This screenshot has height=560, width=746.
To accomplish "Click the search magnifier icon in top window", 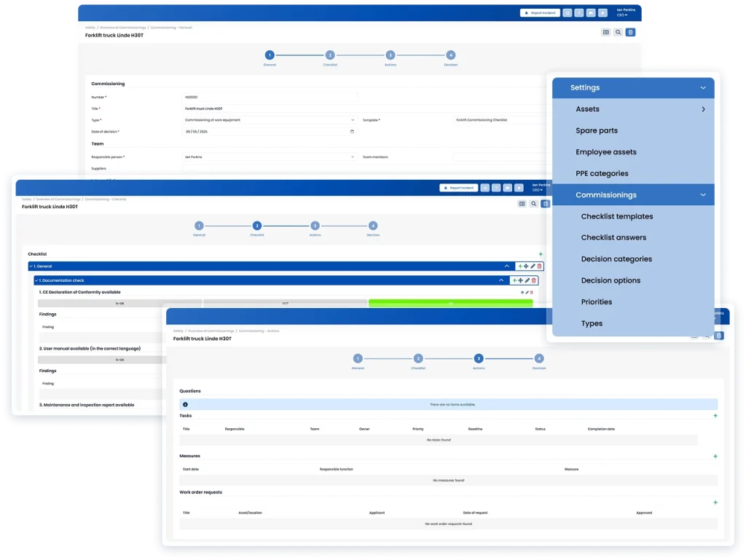I will coord(618,32).
